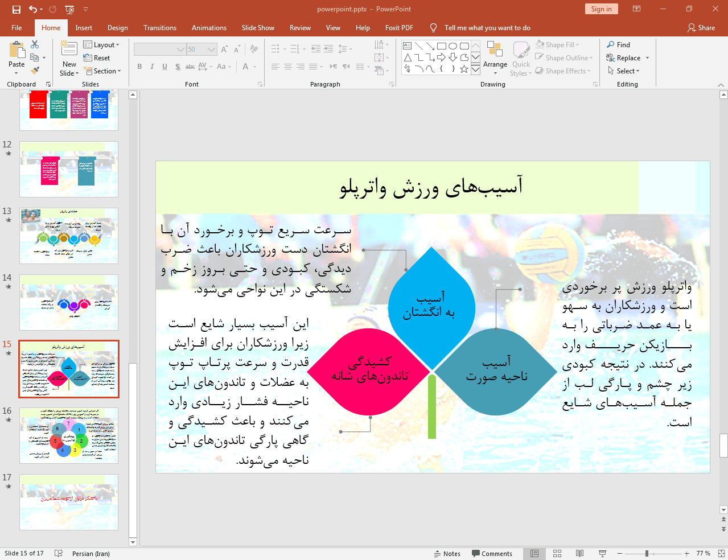Toggle text Shadow
The width and height of the screenshot is (728, 560).
pyautogui.click(x=178, y=67)
